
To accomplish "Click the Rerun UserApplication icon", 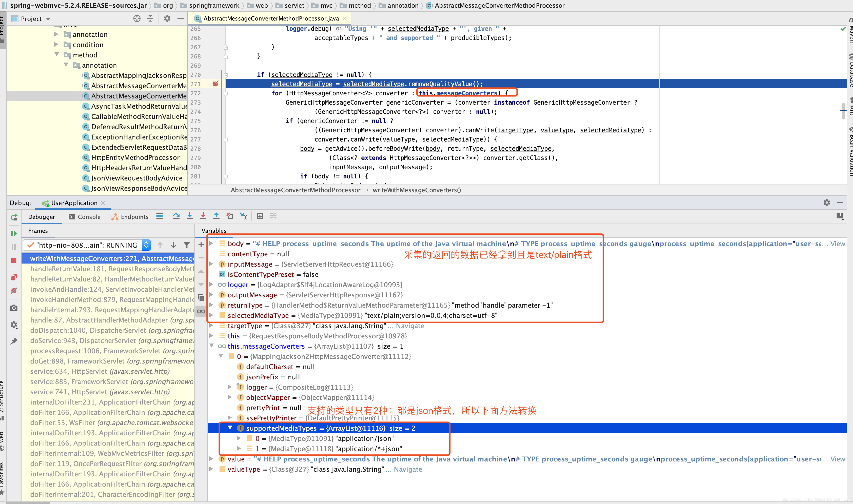I will pyautogui.click(x=14, y=217).
